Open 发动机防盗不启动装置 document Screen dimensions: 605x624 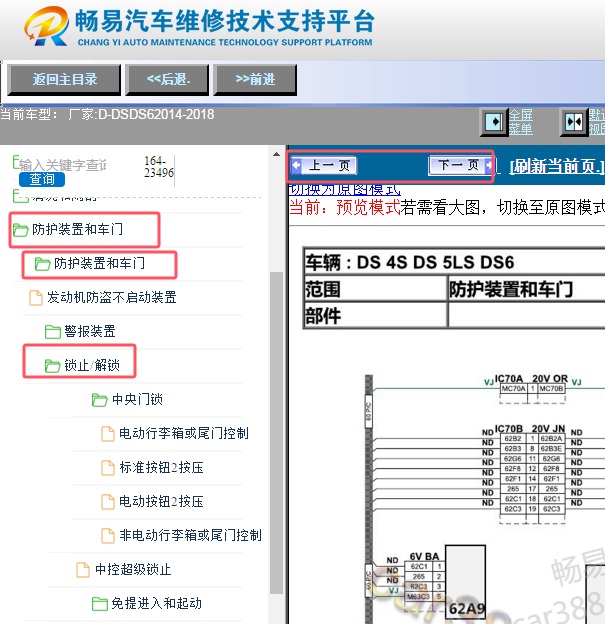(111, 297)
